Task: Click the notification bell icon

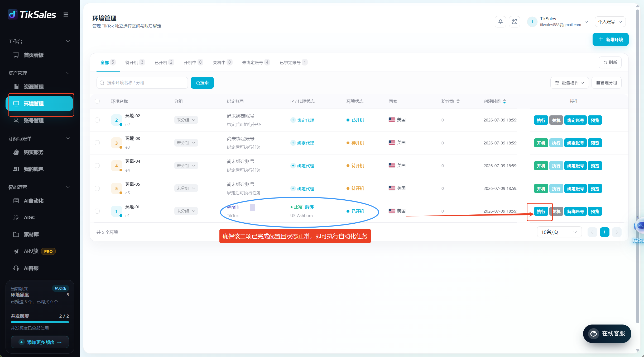Action: pyautogui.click(x=500, y=22)
